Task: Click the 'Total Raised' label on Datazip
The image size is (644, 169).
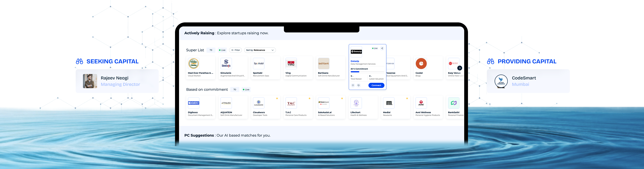Action: pyautogui.click(x=356, y=79)
